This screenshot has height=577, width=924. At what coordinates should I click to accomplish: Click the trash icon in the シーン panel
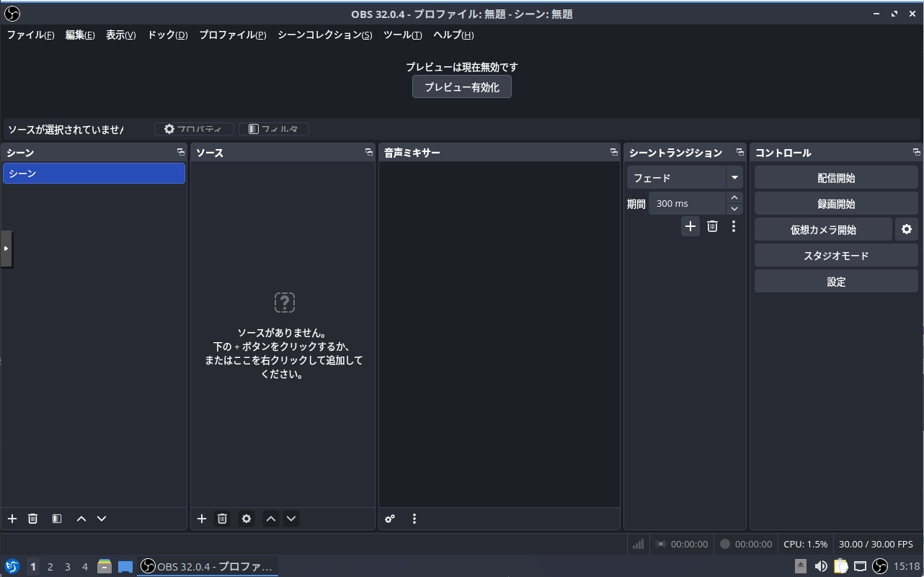[x=32, y=519]
